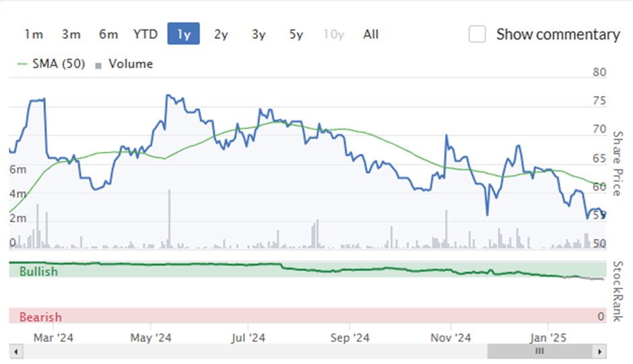Click the Mar '24 axis label

tap(53, 338)
